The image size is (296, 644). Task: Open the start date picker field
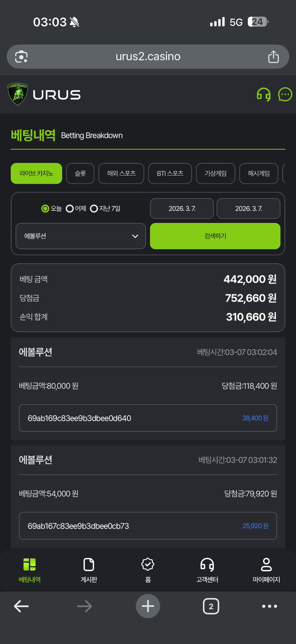(x=182, y=208)
